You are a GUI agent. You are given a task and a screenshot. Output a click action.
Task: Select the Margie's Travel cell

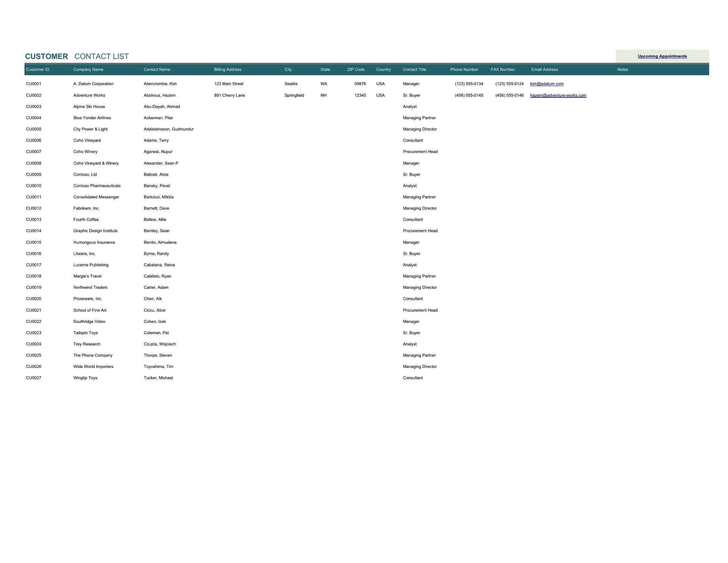[x=87, y=277]
